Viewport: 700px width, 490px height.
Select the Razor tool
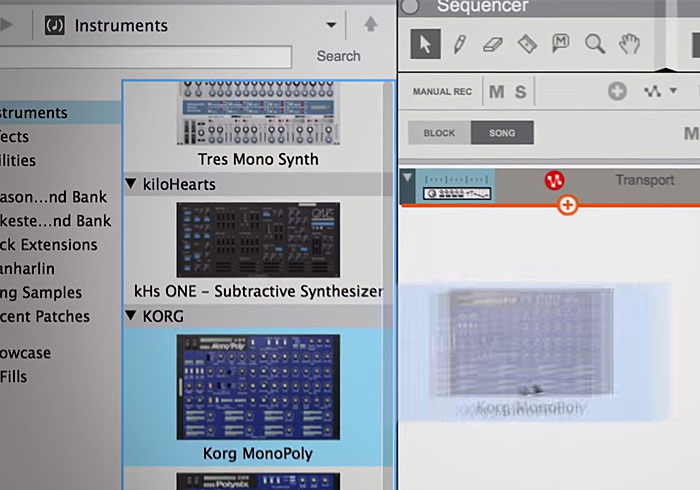(x=527, y=44)
